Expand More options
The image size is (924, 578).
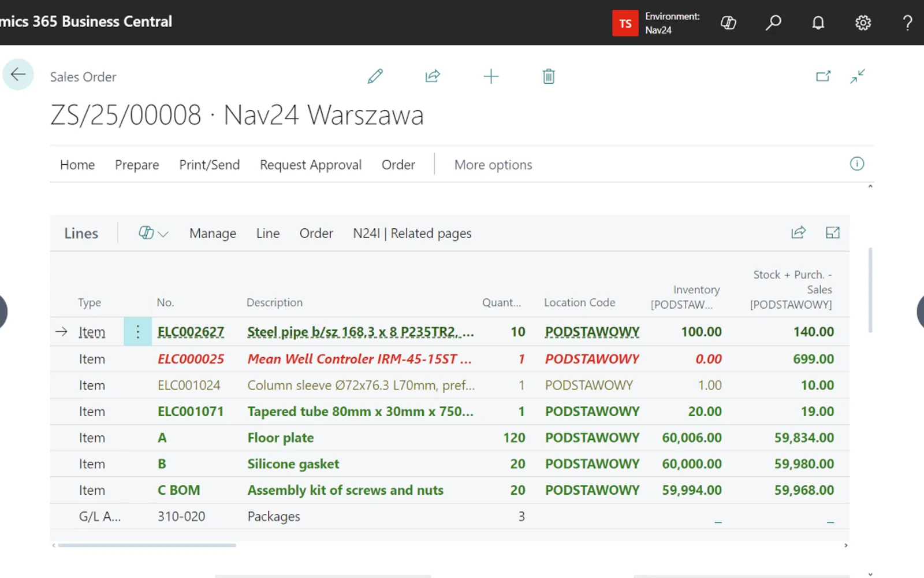(x=493, y=165)
